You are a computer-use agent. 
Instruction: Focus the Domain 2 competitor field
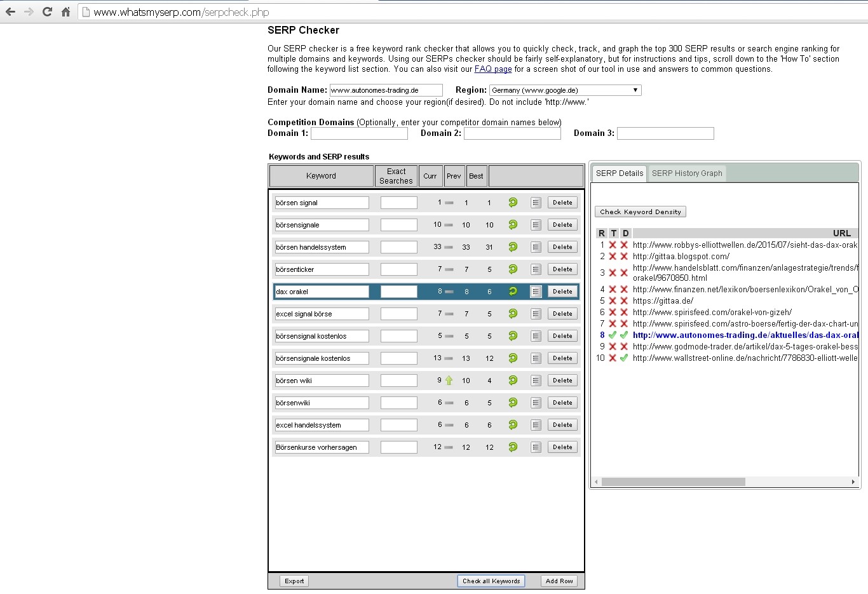pyautogui.click(x=512, y=133)
